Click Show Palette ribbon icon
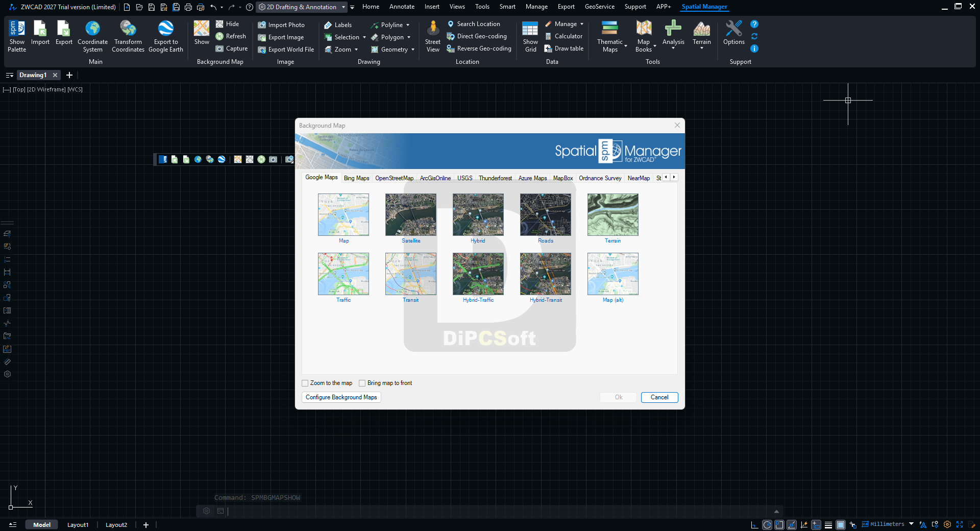980x531 pixels. point(17,36)
